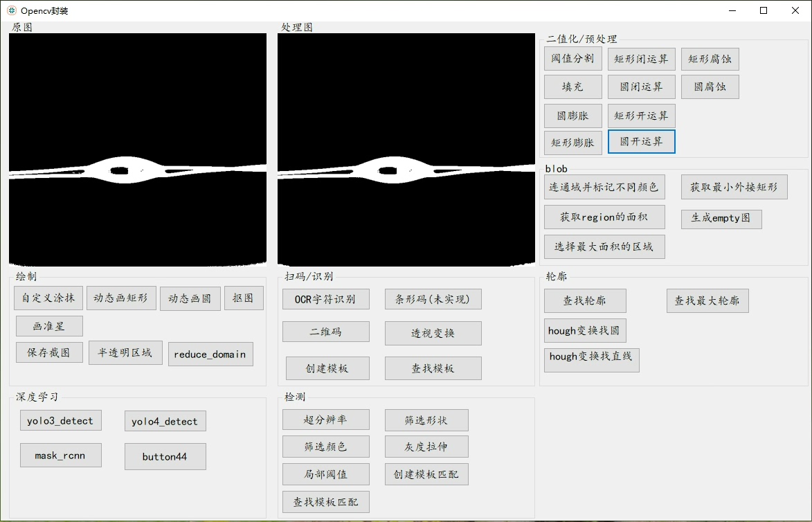Get minimum bounding rectangle via 获取最小外接矩形
Image resolution: width=812 pixels, height=522 pixels.
click(734, 186)
